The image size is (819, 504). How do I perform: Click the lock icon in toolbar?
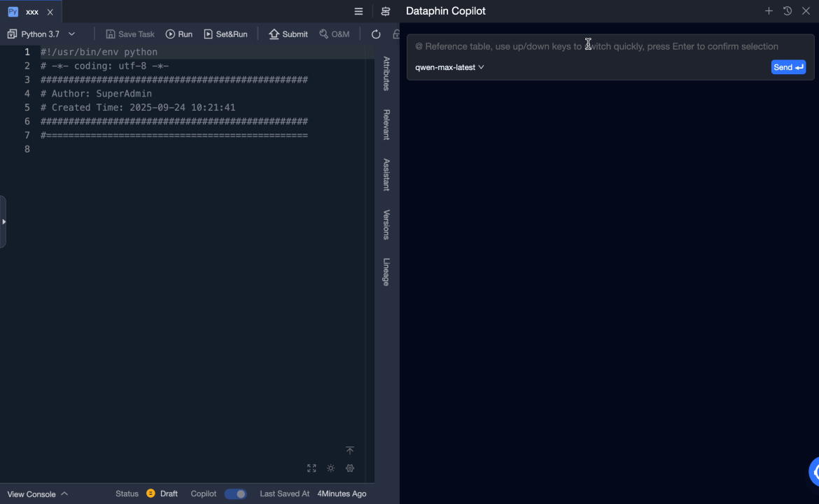tap(396, 34)
